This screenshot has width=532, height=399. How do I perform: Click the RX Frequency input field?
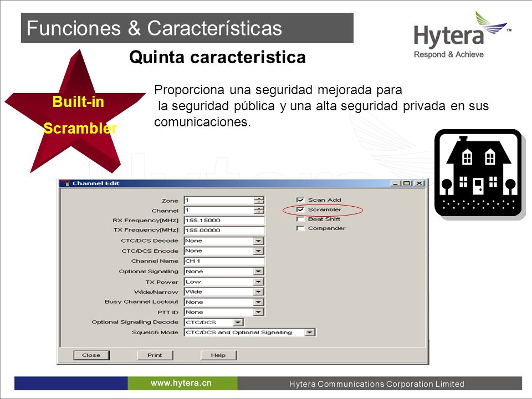(x=224, y=221)
